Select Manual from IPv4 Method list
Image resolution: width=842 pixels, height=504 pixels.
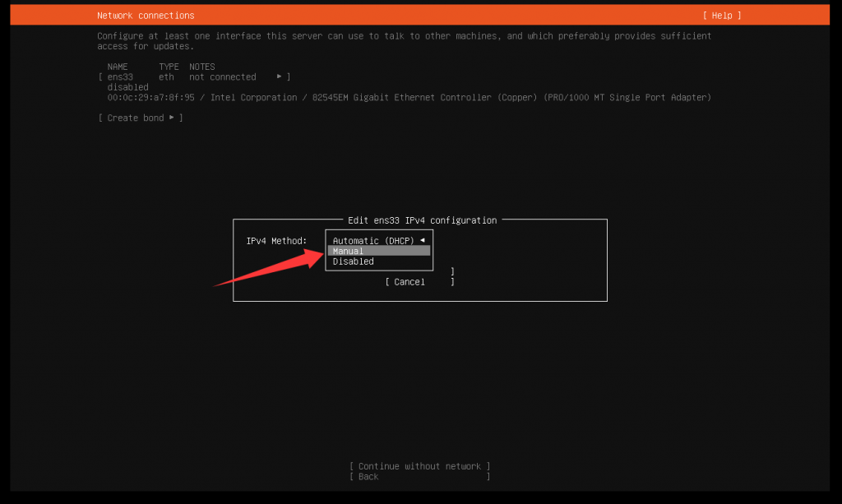pos(378,251)
